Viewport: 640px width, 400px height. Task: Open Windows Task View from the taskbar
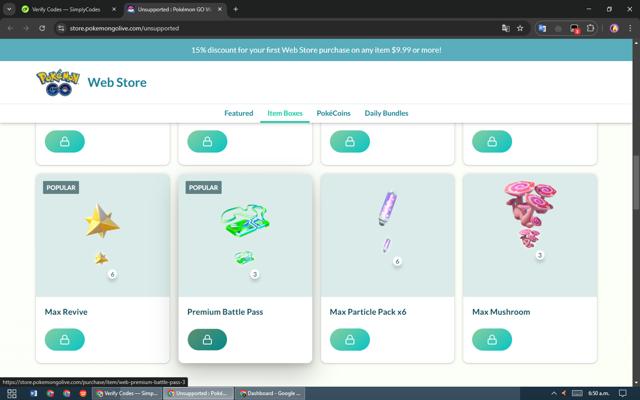click(x=11, y=393)
